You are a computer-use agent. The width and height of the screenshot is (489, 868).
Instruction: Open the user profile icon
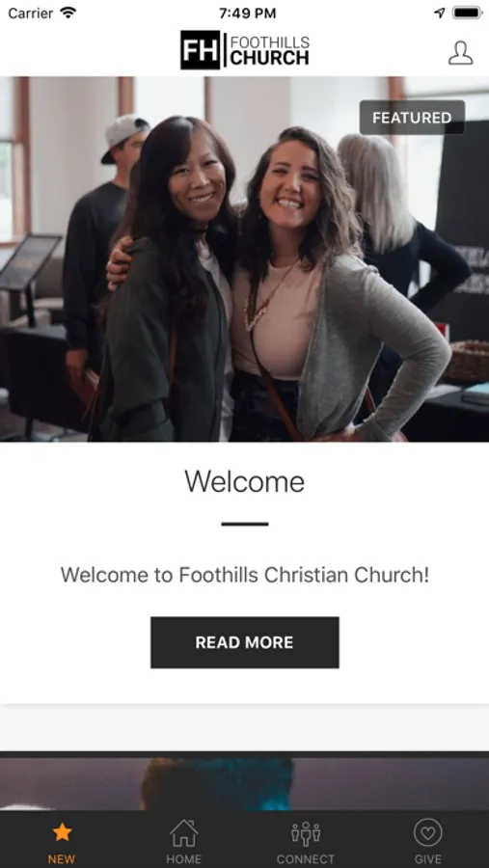[x=460, y=53]
